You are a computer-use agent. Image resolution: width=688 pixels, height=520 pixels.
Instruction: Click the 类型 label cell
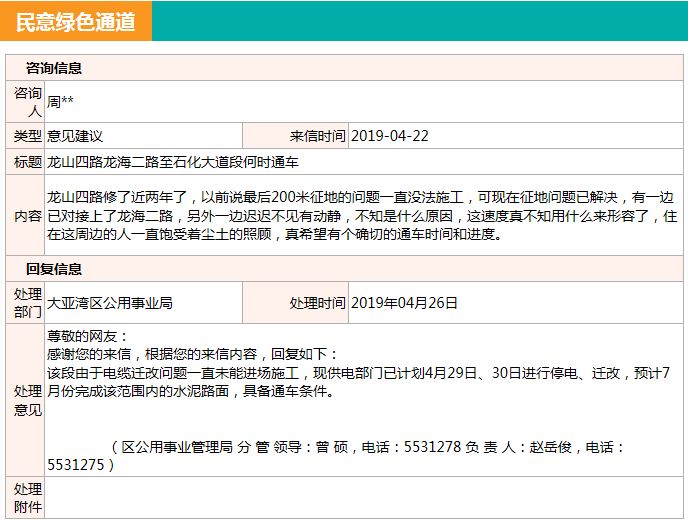(x=26, y=136)
